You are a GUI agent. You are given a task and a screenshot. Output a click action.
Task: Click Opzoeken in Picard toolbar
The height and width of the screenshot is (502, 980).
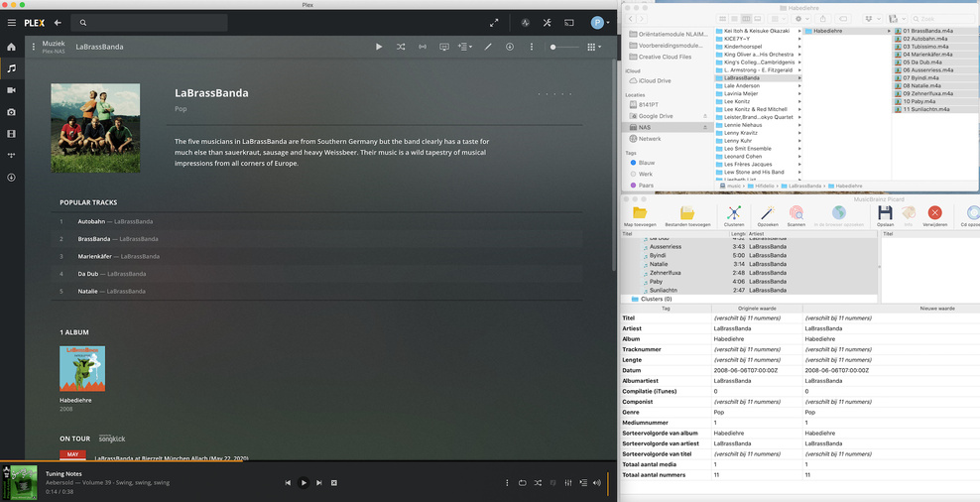point(768,215)
